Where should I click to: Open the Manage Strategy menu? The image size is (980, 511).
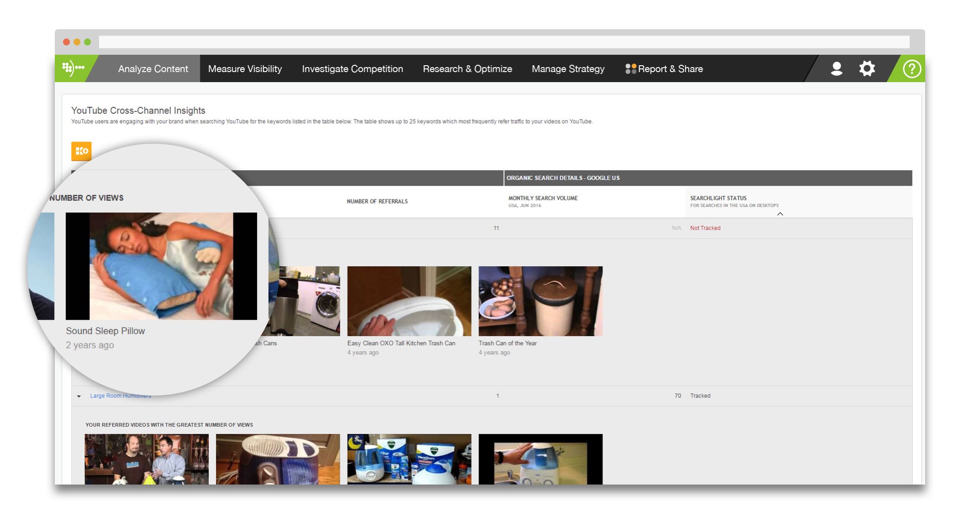point(568,69)
